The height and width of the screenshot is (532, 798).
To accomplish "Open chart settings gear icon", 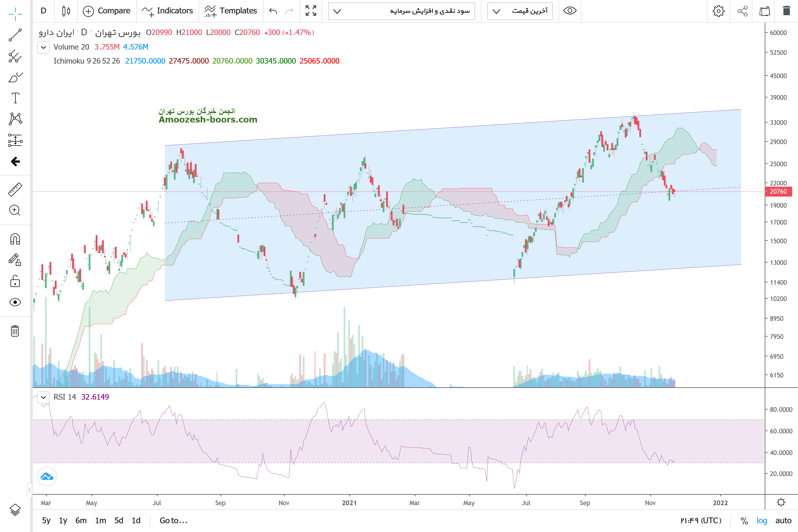I will tap(718, 11).
